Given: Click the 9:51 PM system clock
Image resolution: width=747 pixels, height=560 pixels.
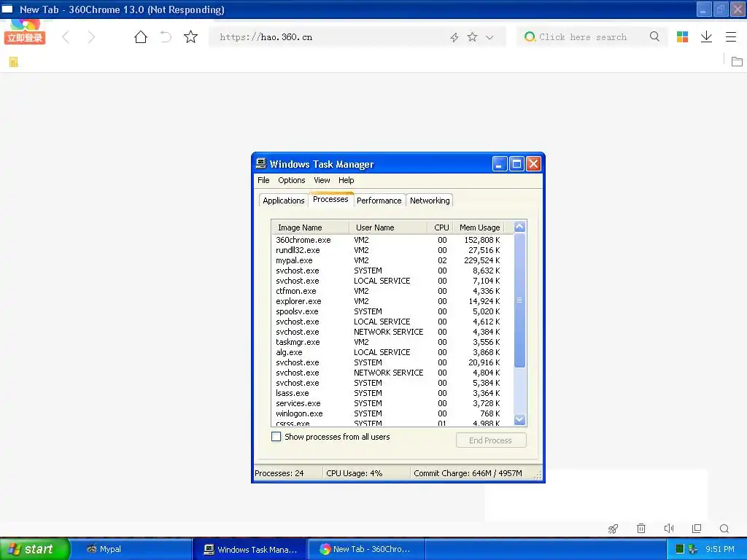Looking at the screenshot, I should point(720,549).
